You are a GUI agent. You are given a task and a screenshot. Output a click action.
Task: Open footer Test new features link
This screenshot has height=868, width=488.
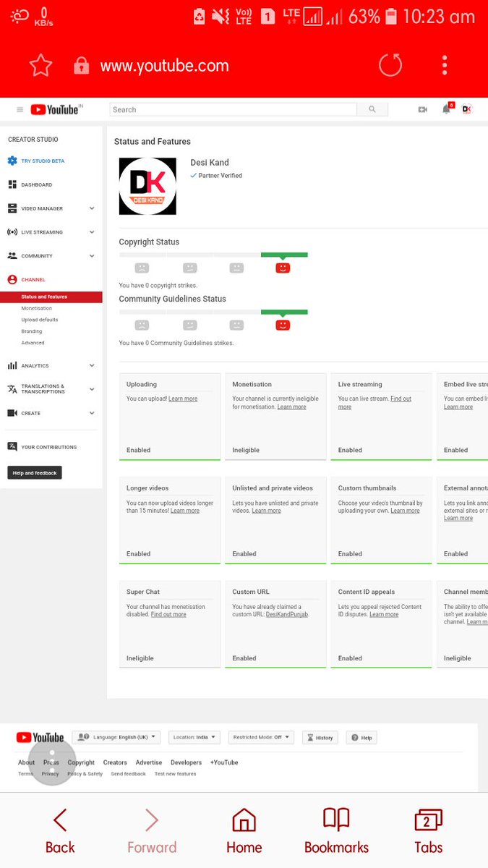pyautogui.click(x=175, y=774)
